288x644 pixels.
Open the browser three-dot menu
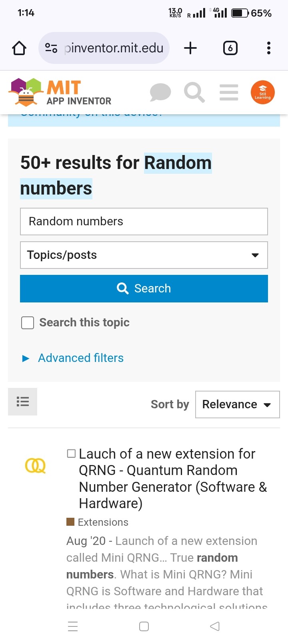click(x=269, y=48)
